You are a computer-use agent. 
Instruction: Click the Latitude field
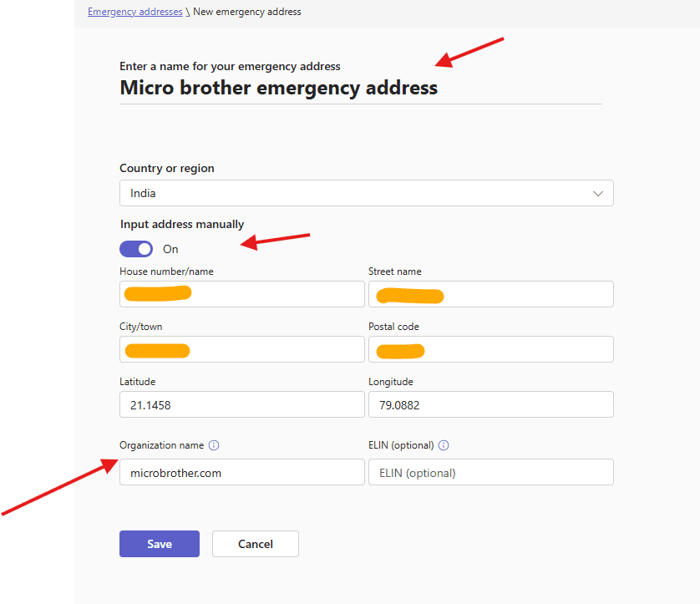pos(242,404)
